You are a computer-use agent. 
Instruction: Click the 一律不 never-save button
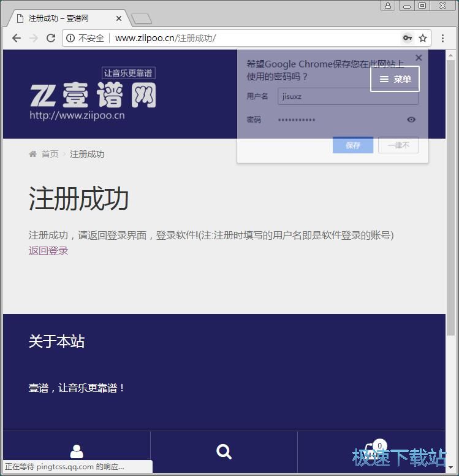[398, 145]
